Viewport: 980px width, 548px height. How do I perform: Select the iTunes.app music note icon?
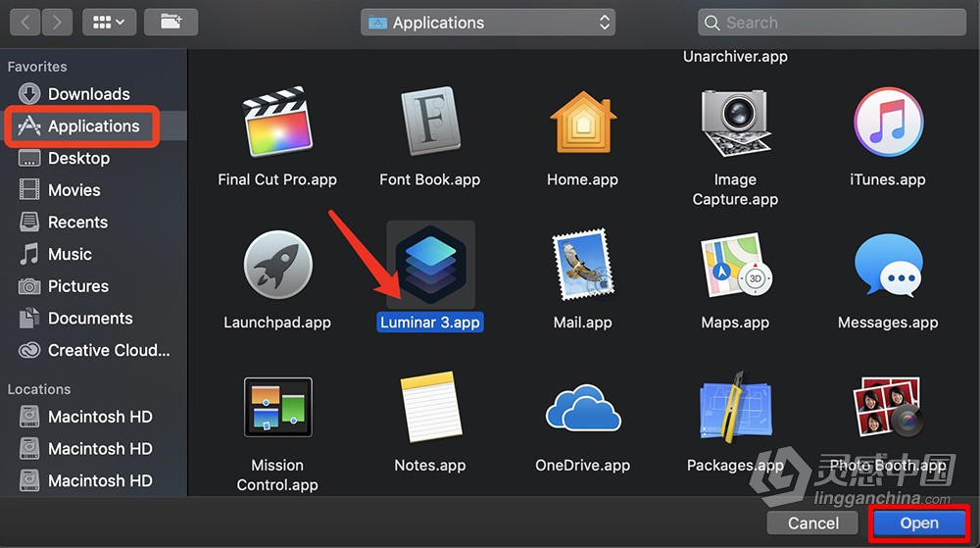pos(888,122)
